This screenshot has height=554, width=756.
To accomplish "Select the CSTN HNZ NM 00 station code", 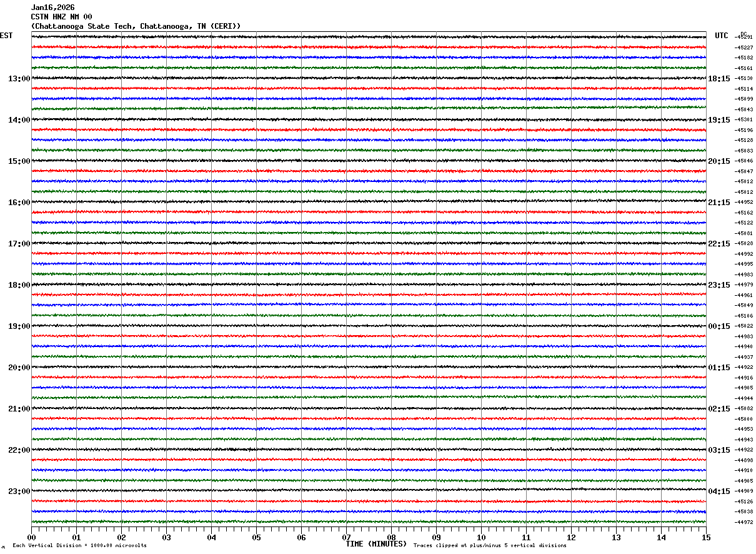I will 61,17.
